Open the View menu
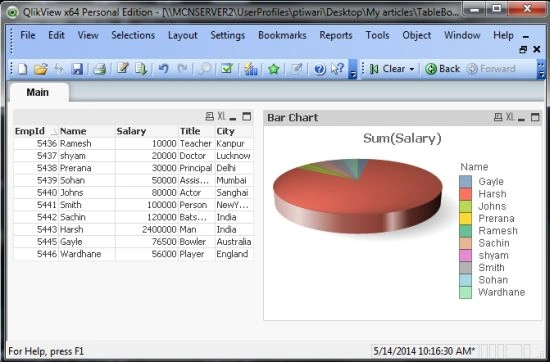This screenshot has width=550, height=362. 88,35
